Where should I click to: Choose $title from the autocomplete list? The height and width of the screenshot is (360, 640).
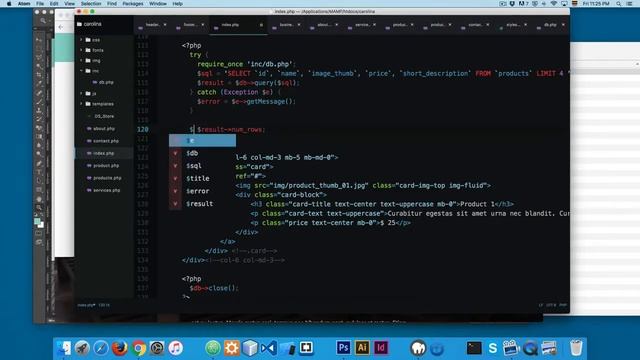coord(202,178)
